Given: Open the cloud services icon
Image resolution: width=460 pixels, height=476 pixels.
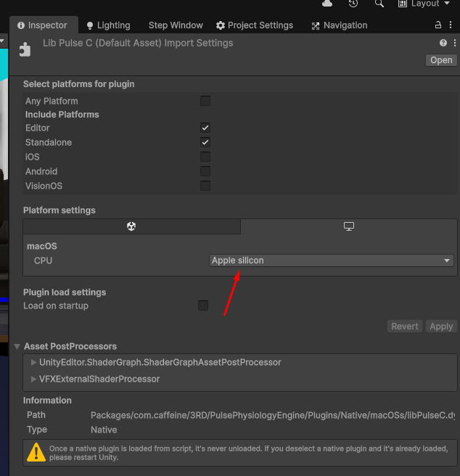Looking at the screenshot, I should [326, 4].
